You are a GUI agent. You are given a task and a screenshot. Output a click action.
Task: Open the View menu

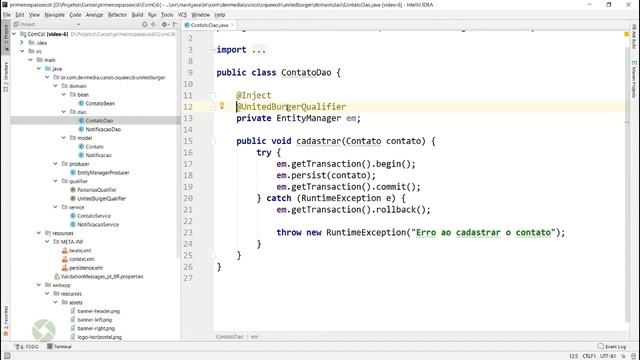point(34,15)
